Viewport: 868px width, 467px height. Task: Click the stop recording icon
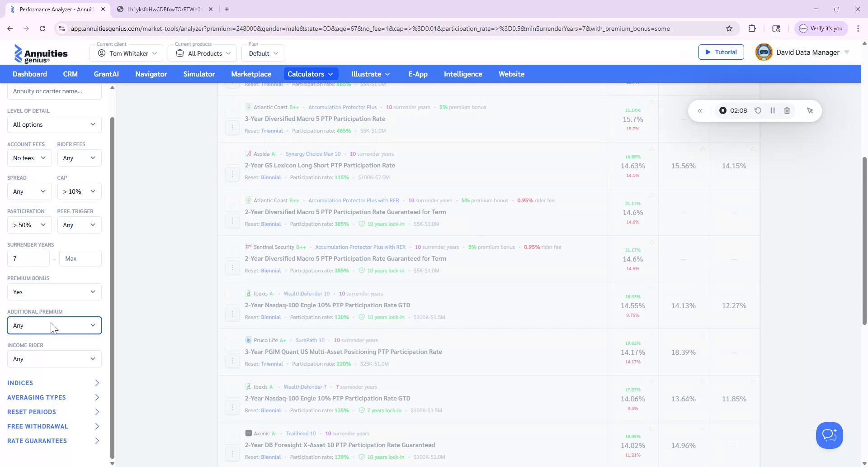pos(723,110)
